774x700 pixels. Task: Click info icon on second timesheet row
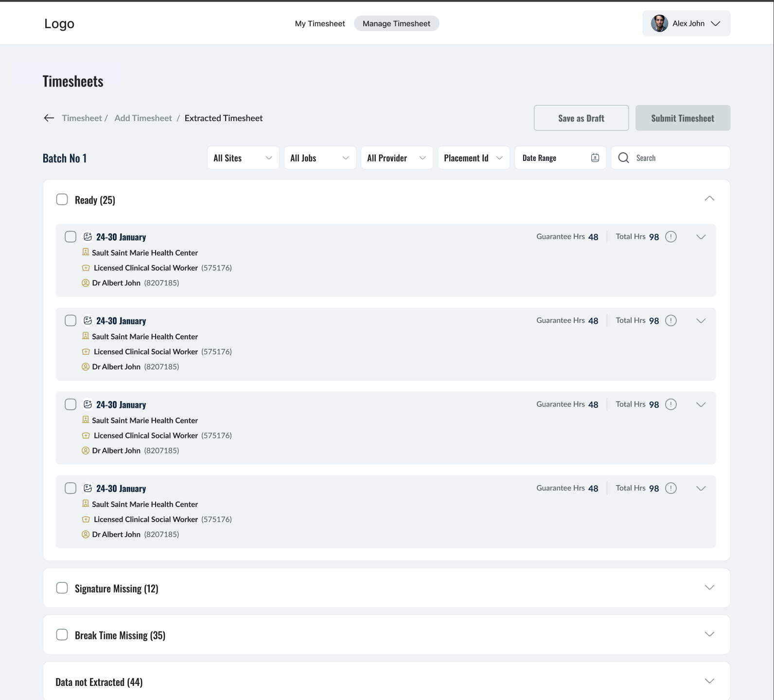tap(670, 321)
